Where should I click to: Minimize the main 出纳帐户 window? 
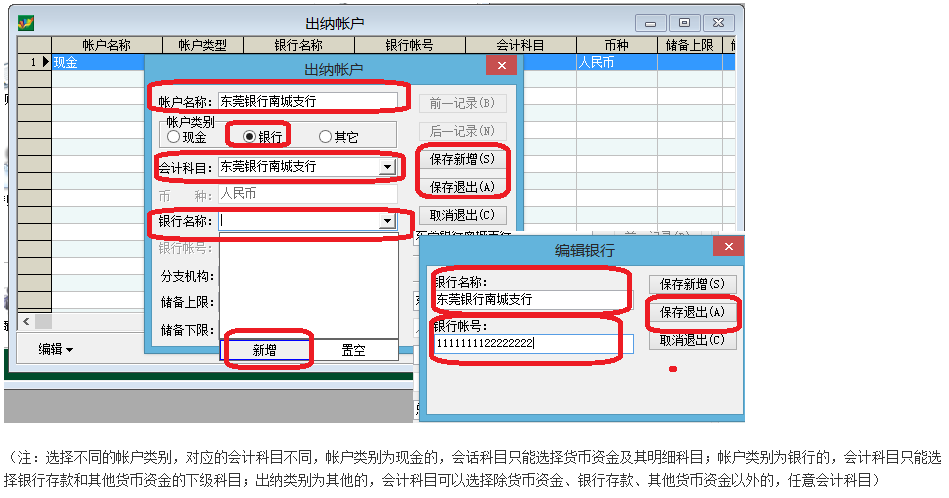(651, 23)
